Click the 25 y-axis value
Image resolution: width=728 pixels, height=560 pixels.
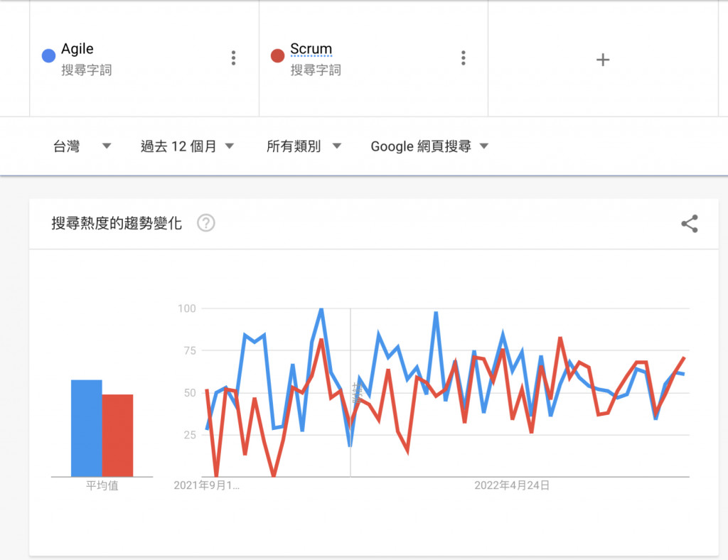[x=190, y=435]
